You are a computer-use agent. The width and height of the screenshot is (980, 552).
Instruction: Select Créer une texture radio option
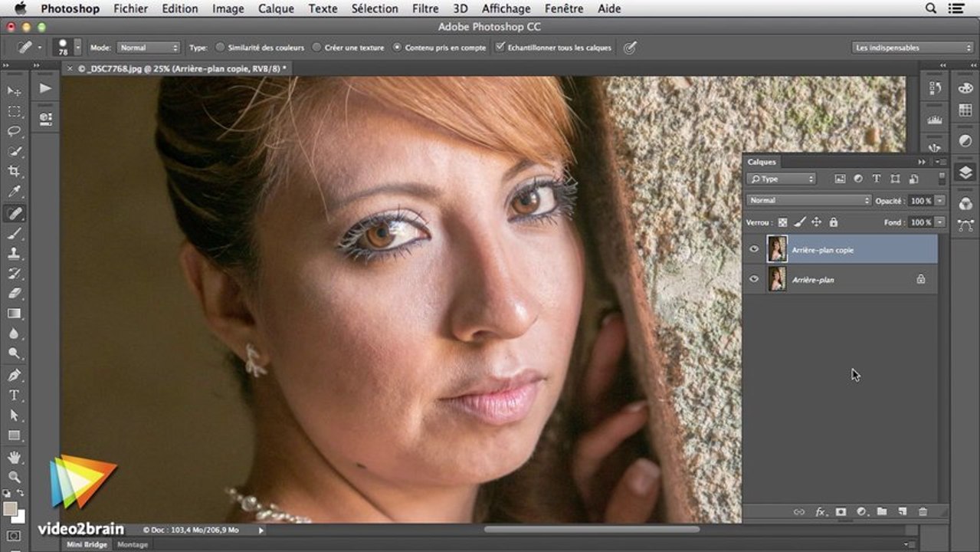[316, 48]
